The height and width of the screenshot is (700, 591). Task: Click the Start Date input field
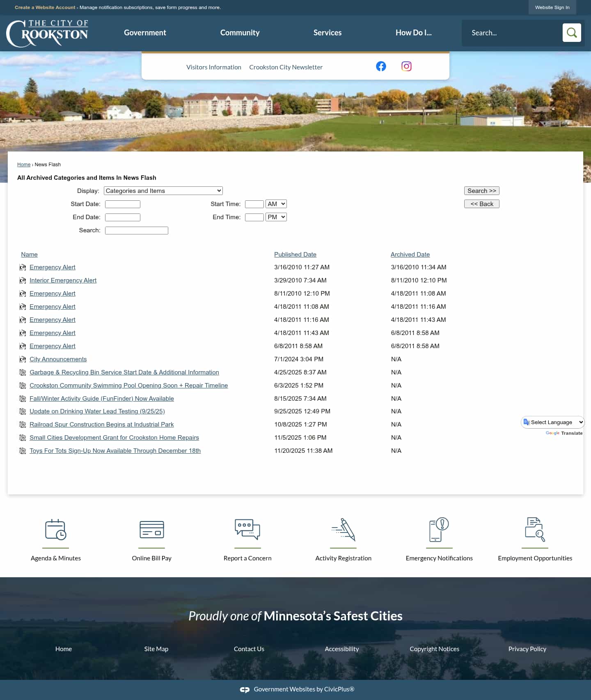pyautogui.click(x=123, y=204)
